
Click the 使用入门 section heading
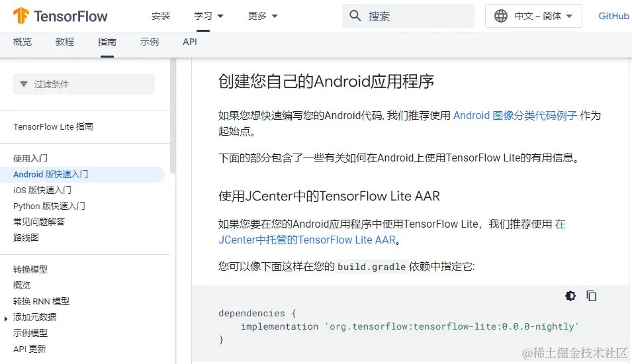30,158
